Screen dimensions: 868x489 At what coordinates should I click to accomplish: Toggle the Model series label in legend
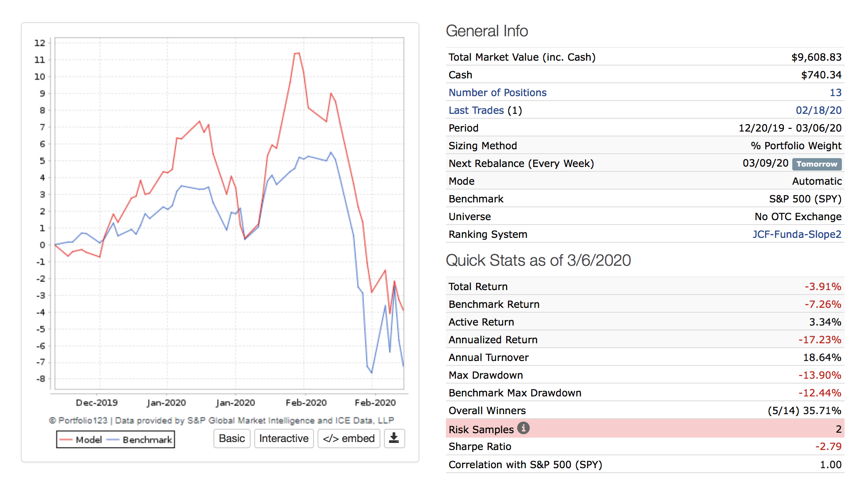tap(89, 440)
